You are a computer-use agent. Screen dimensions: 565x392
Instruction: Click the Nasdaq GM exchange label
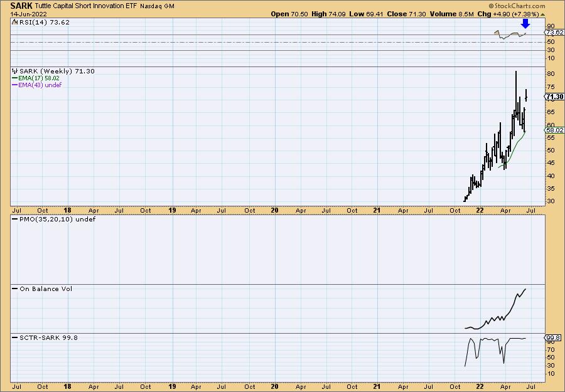point(157,6)
